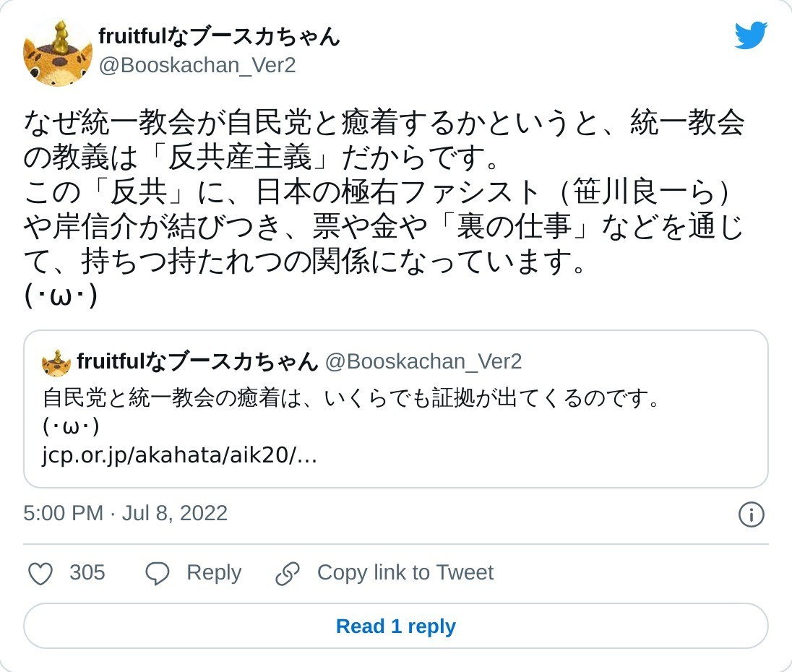Visit the top @Booskachan_Ver2 handle link
This screenshot has height=672, width=792.
pyautogui.click(x=197, y=65)
